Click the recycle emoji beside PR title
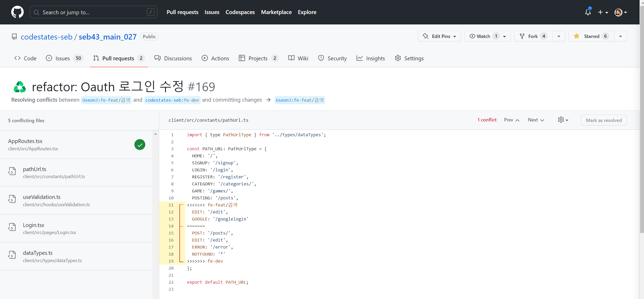The width and height of the screenshot is (644, 299). [20, 87]
